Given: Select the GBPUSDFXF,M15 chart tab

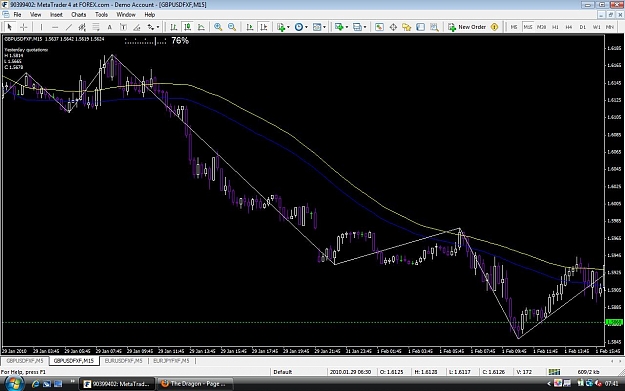Looking at the screenshot, I should [x=74, y=361].
